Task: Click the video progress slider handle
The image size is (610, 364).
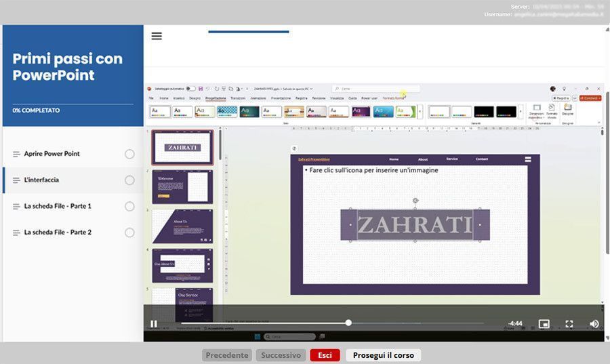Action: pos(348,323)
